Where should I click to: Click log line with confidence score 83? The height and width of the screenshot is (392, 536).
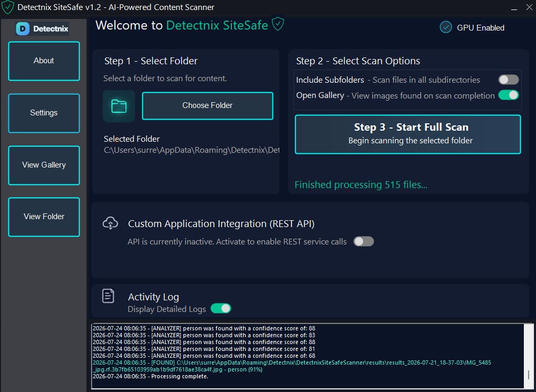[x=204, y=335]
